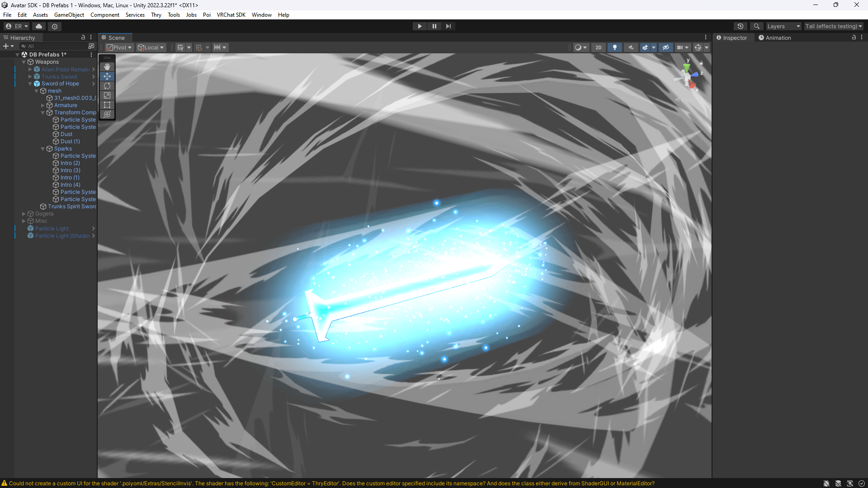Click the Unity cloud services icon

[x=38, y=26]
